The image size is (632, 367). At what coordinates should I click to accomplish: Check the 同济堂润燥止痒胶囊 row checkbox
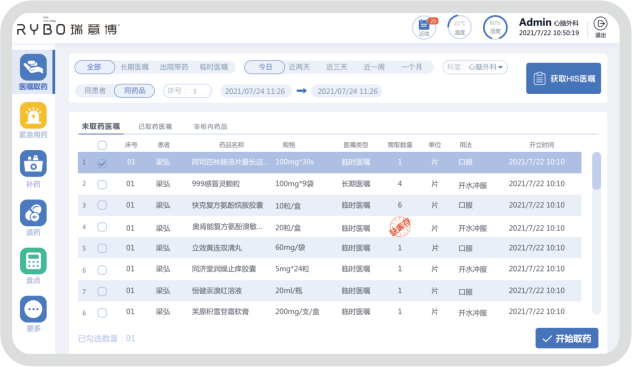pos(102,270)
